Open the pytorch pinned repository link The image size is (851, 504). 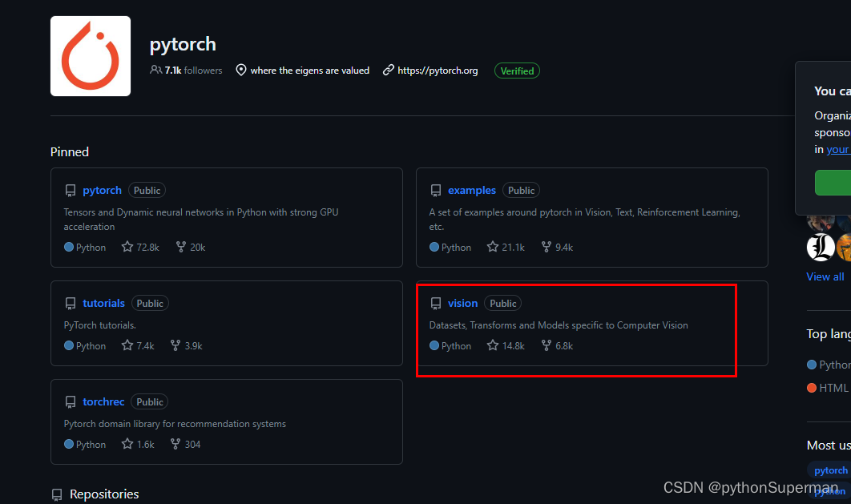tap(102, 191)
